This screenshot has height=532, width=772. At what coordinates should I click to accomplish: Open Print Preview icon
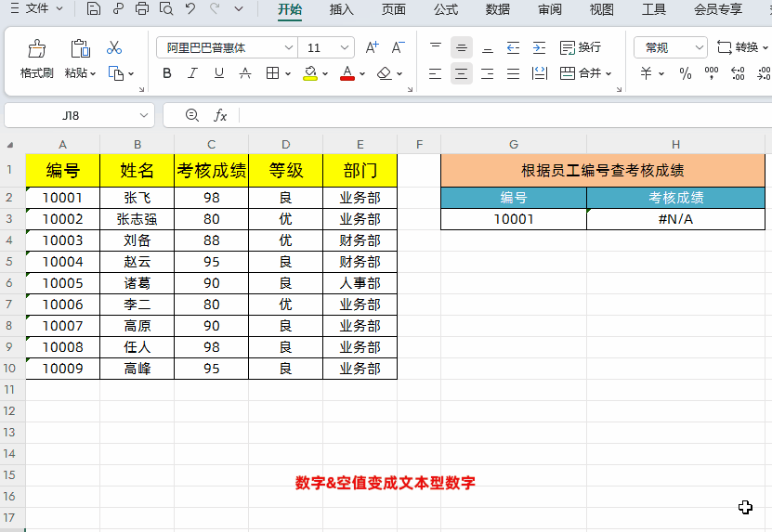pos(166,8)
